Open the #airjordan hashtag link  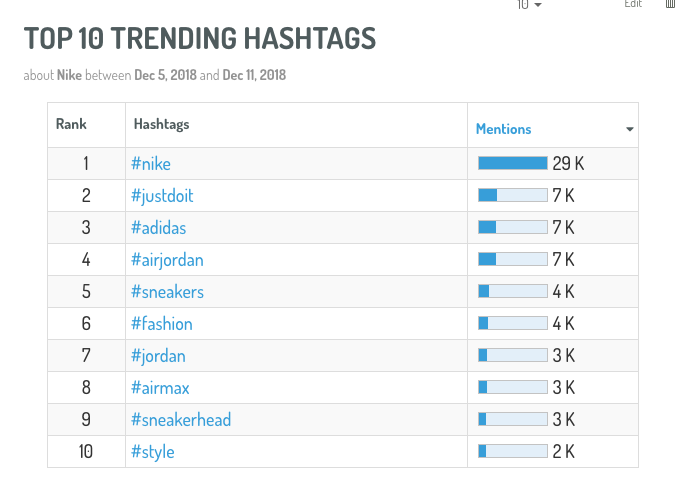167,260
